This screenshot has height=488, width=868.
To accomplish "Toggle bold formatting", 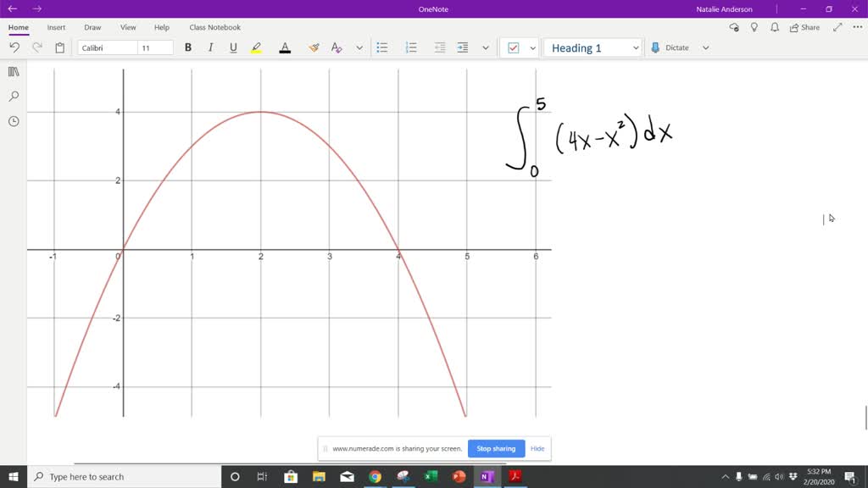I will pyautogui.click(x=188, y=47).
